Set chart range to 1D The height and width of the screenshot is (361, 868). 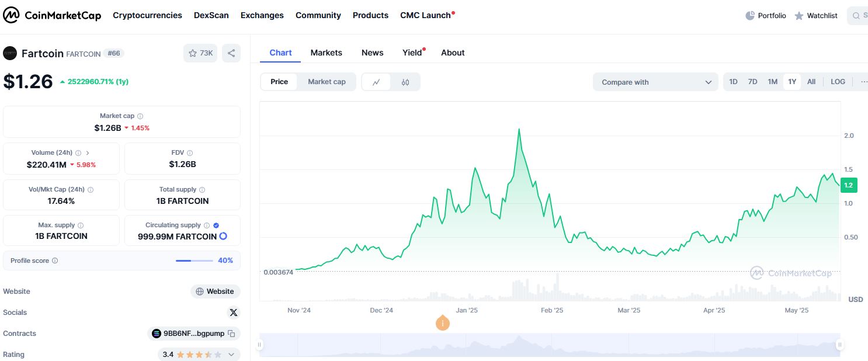tap(734, 82)
